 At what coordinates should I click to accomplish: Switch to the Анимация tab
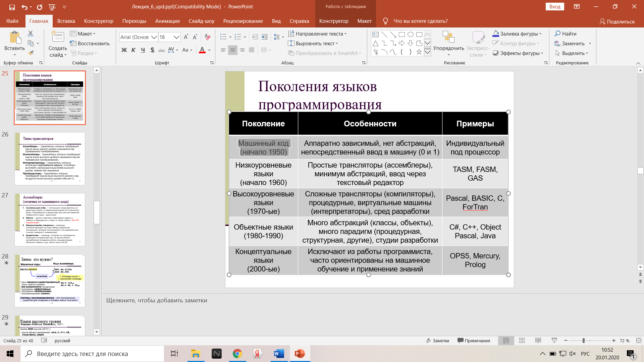pos(167,21)
